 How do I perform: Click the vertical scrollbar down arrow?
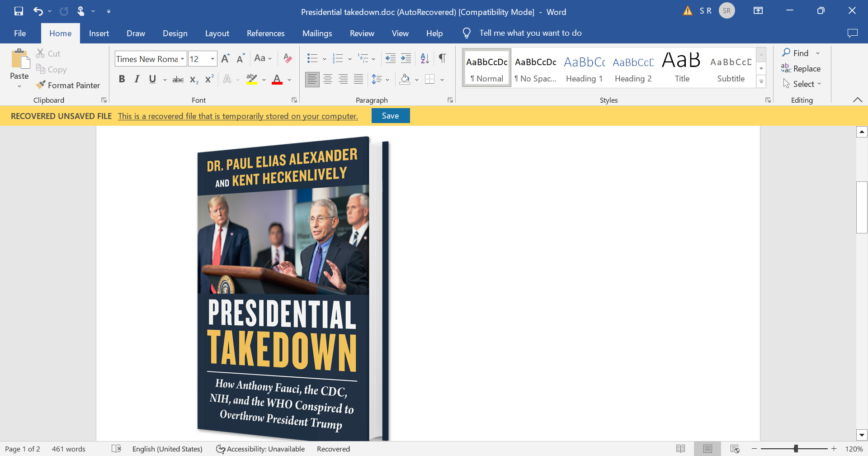pos(862,435)
